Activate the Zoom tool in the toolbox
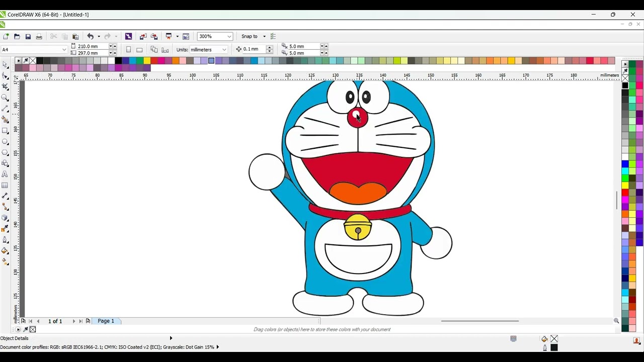The width and height of the screenshot is (644, 362). click(5, 98)
